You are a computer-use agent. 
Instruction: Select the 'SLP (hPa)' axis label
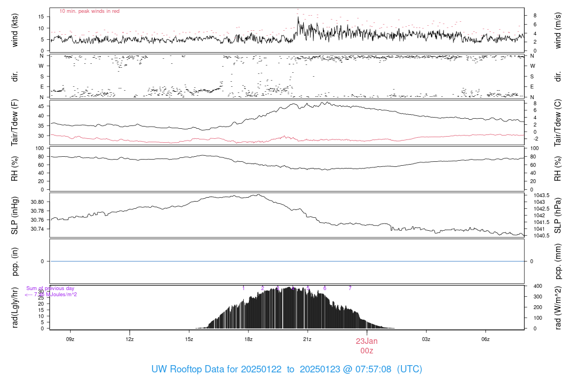(x=558, y=216)
